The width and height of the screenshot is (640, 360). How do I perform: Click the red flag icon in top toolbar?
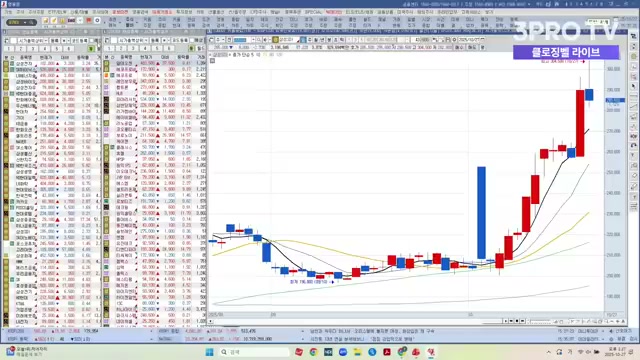coord(89,20)
